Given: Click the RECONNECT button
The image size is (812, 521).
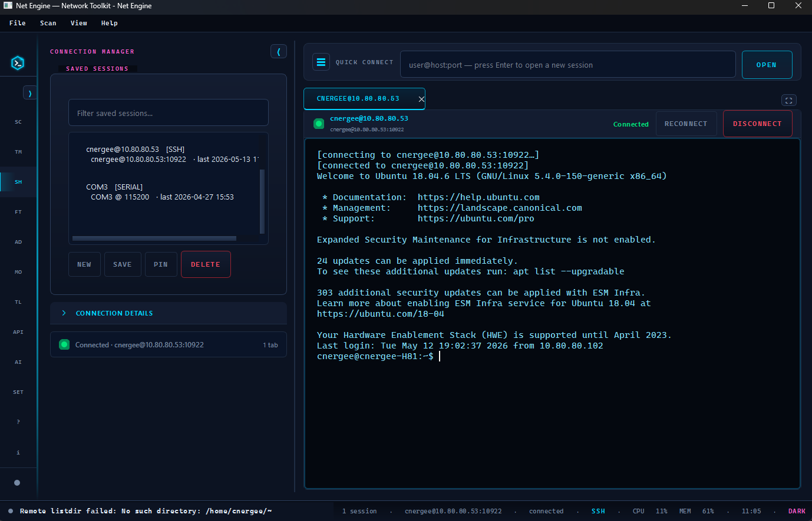Looking at the screenshot, I should point(686,124).
